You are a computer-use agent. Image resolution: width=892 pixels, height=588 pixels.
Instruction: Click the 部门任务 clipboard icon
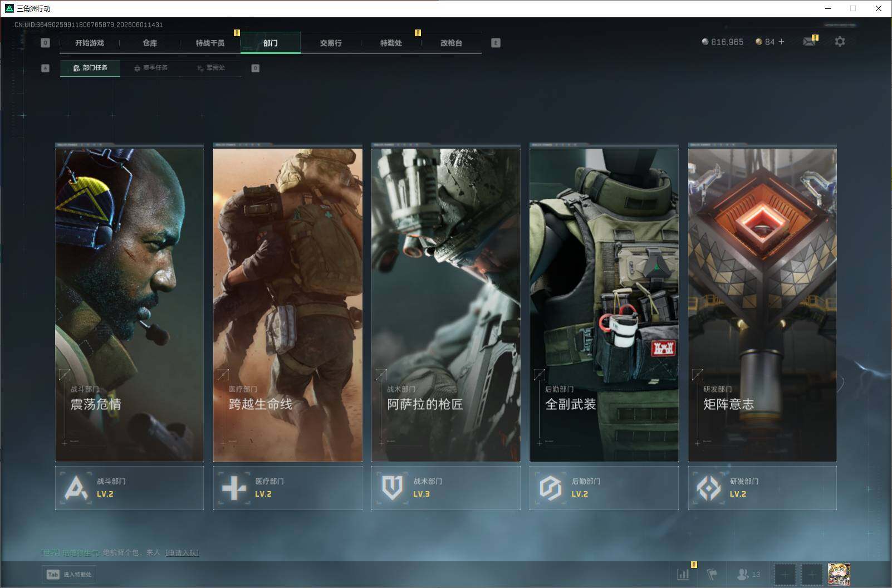77,68
